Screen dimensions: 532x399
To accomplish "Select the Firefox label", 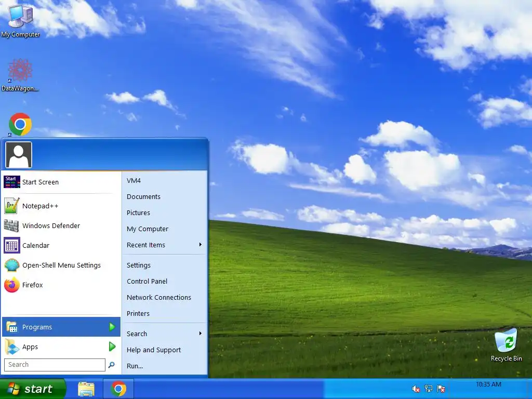I will [x=33, y=285].
